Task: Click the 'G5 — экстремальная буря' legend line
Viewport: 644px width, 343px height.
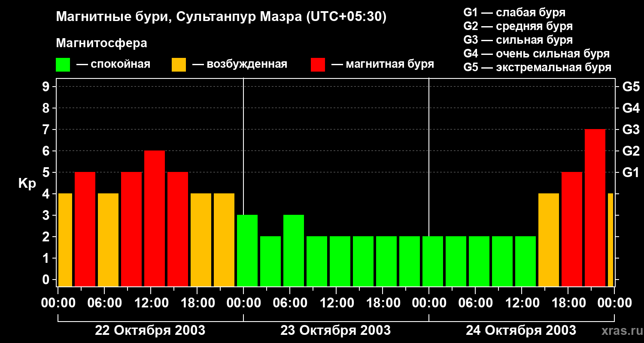Action: tap(538, 67)
